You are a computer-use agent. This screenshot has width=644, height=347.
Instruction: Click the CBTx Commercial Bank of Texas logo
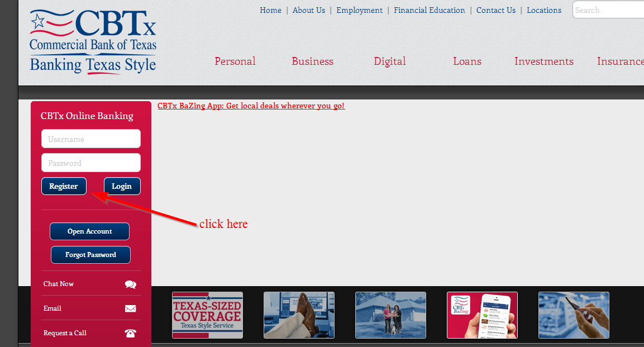(93, 41)
